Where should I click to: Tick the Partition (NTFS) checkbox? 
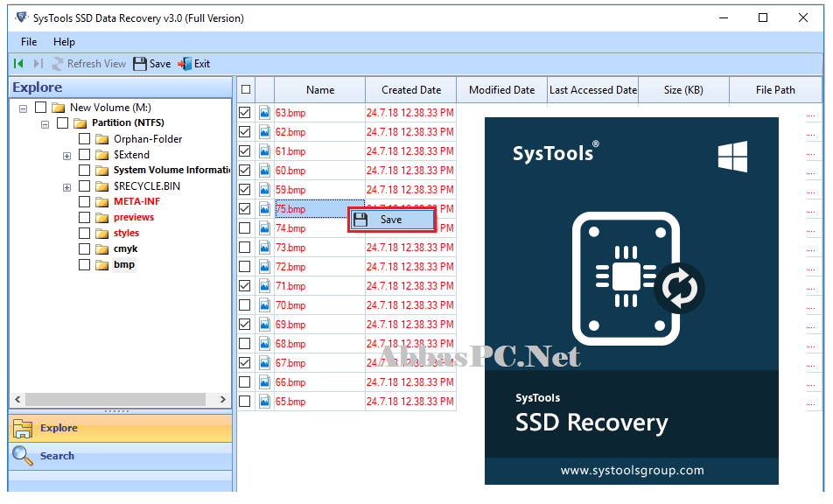63,122
